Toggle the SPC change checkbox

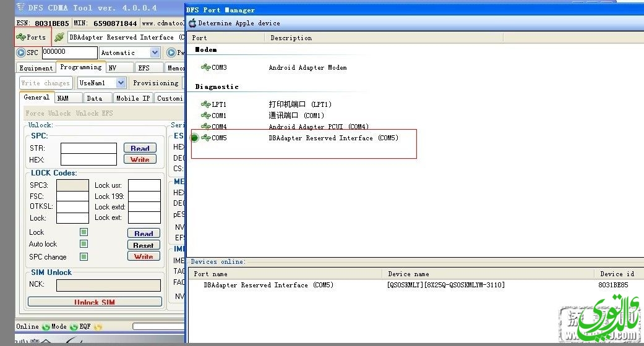84,256
